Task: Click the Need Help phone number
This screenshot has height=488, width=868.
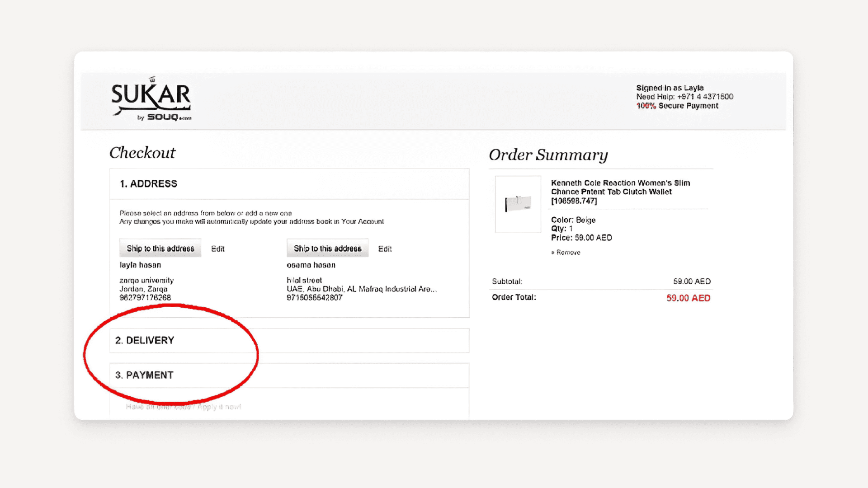Action: click(x=705, y=97)
